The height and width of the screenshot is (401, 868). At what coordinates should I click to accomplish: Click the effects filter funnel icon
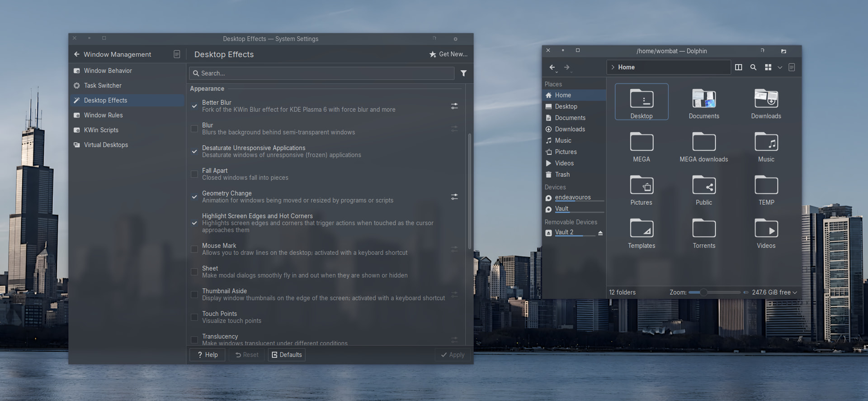463,73
